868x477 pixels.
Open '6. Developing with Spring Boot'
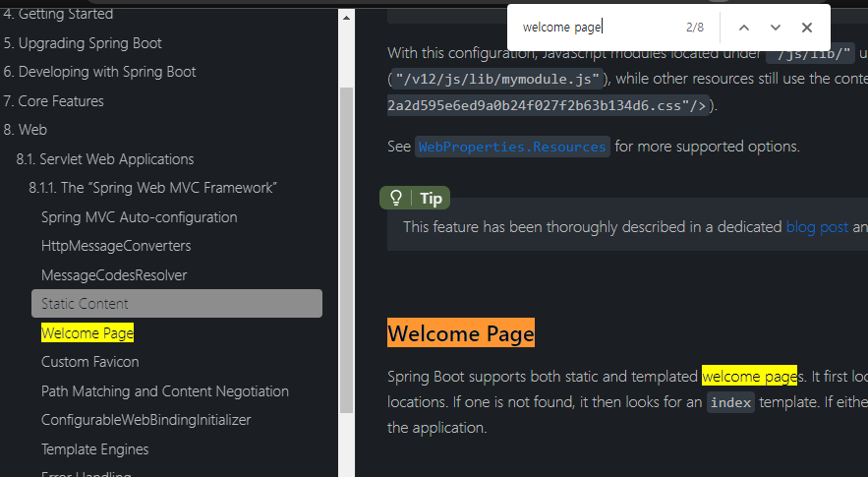[x=99, y=72]
